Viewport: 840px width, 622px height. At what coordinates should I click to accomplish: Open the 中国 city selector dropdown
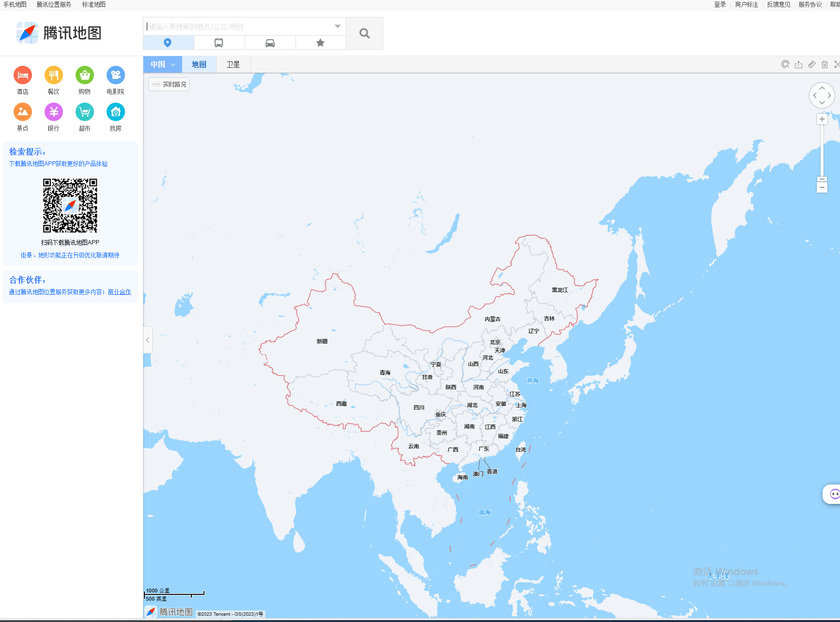pos(162,64)
